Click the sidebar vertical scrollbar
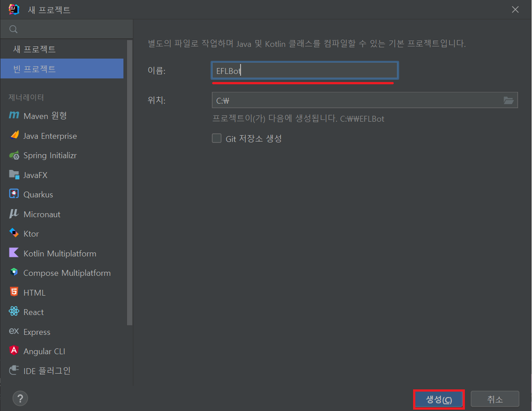Viewport: 532px width, 411px height. tap(129, 183)
